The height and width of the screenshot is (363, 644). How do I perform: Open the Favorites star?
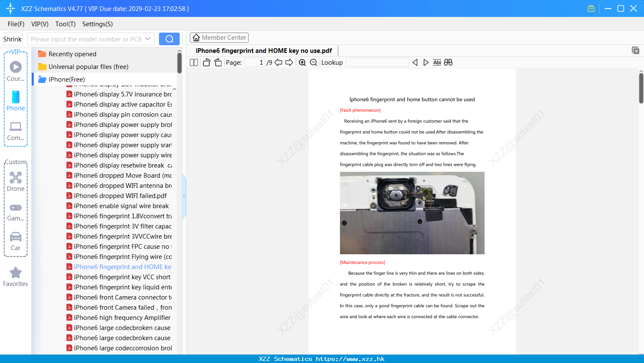(x=16, y=277)
